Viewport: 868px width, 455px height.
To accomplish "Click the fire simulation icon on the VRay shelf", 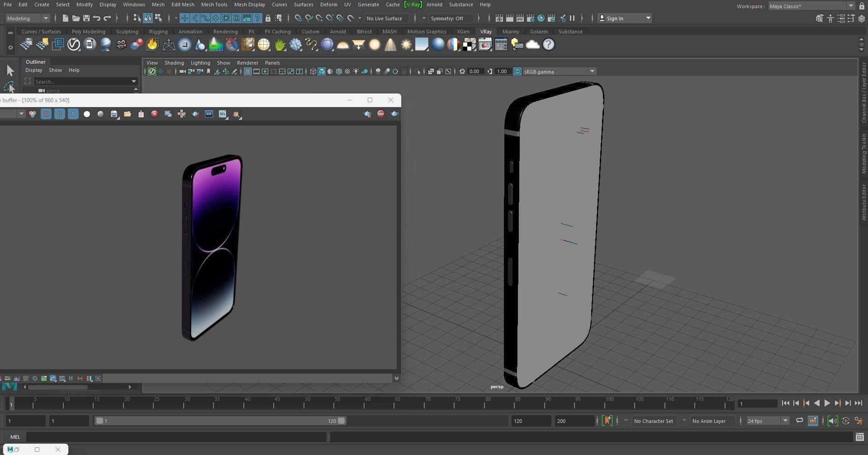I will click(152, 44).
